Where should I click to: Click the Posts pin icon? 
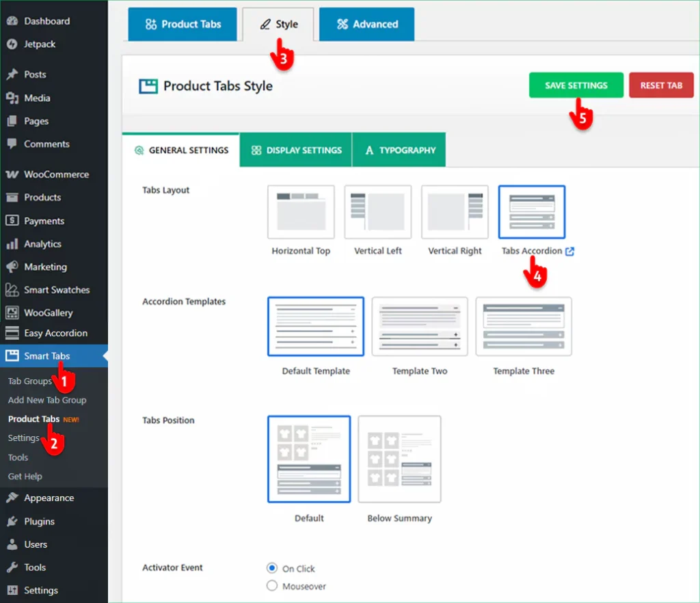click(x=12, y=74)
